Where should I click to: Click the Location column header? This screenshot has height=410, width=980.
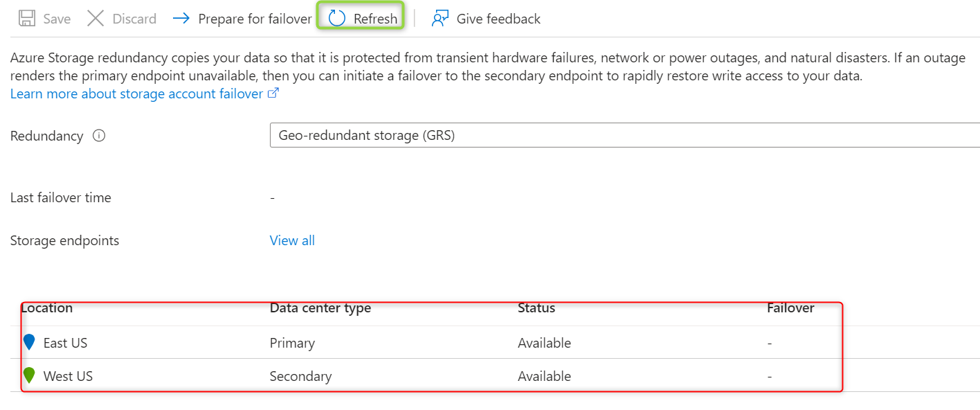47,308
